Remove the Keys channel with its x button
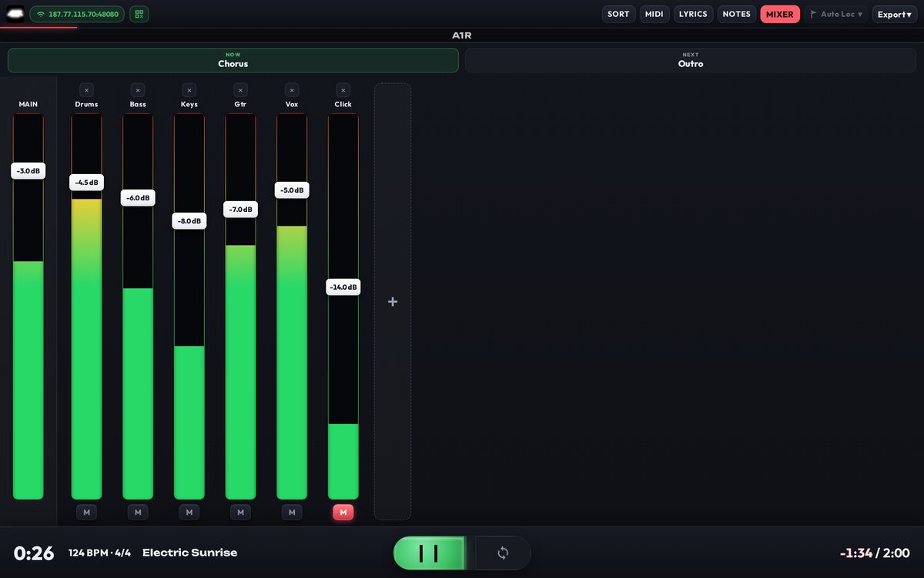 click(x=189, y=90)
